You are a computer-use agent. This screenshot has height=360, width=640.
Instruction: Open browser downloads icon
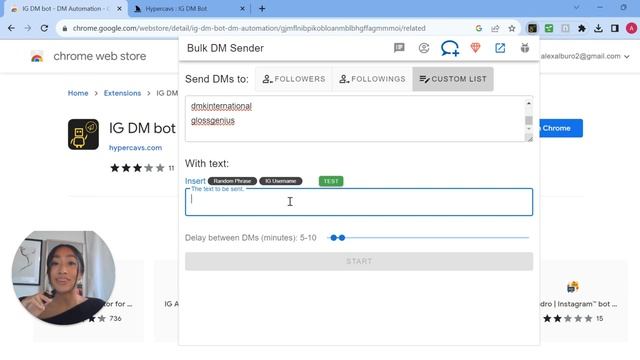point(598,28)
